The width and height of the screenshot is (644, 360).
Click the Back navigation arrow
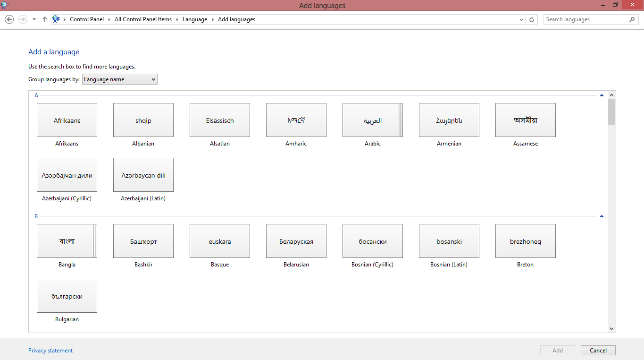point(9,19)
